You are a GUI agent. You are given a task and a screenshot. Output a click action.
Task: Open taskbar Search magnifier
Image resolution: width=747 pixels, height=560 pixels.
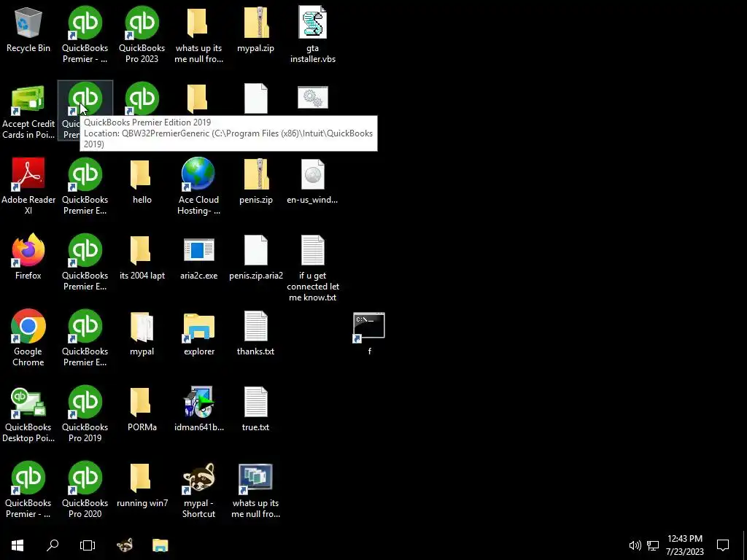pyautogui.click(x=53, y=545)
